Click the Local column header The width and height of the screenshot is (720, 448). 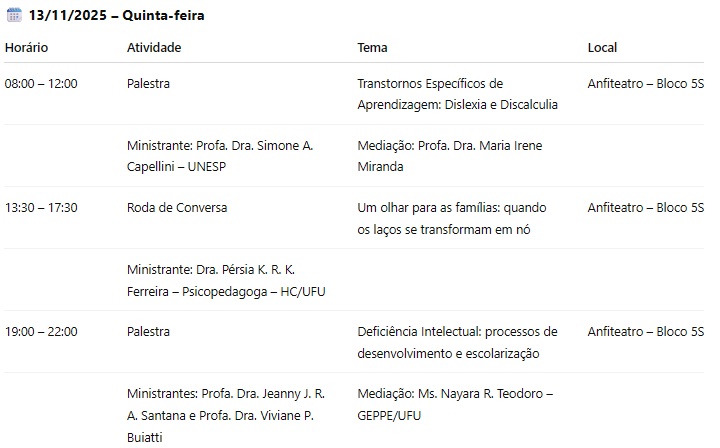click(x=602, y=47)
